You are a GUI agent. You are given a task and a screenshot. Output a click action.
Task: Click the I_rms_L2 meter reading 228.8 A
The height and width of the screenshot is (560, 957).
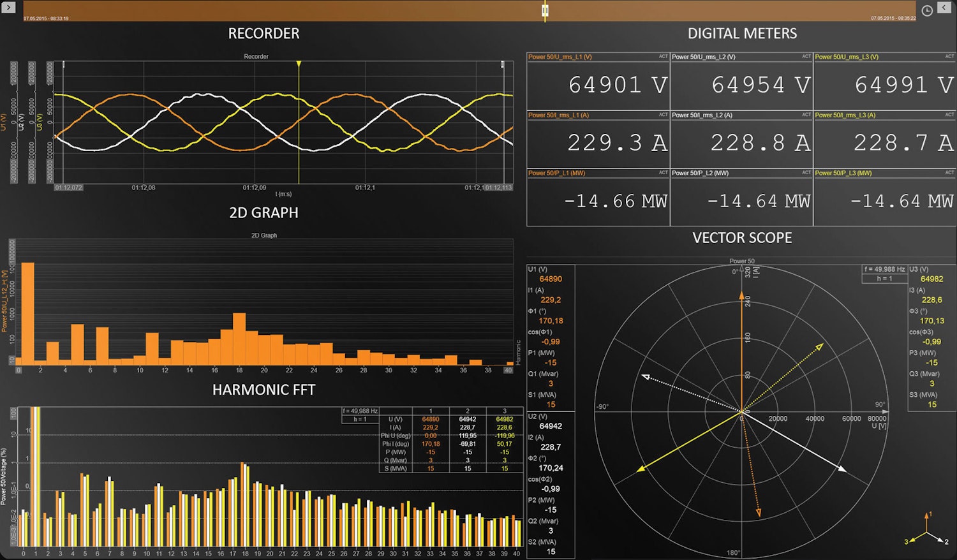pyautogui.click(x=760, y=143)
